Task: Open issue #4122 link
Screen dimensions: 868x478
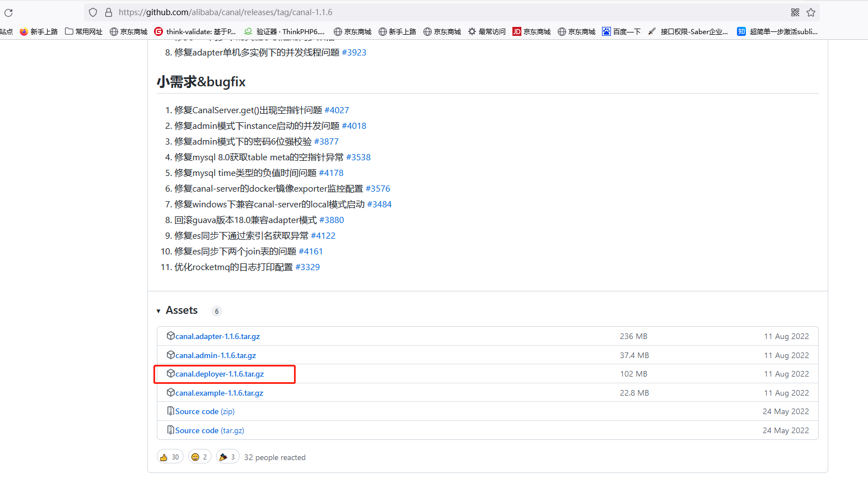Action: (323, 235)
